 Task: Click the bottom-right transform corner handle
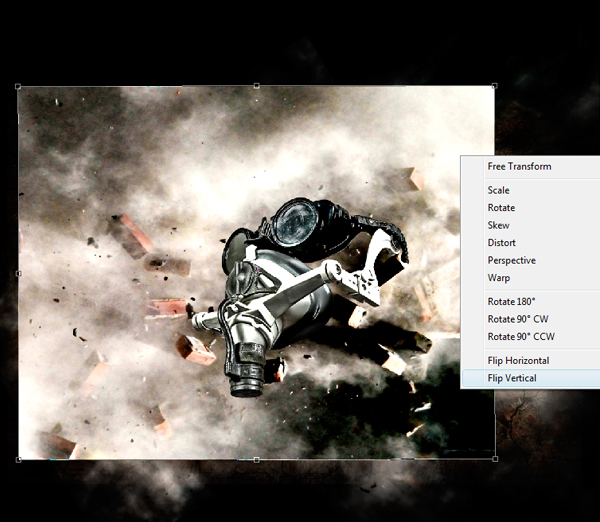click(x=495, y=458)
